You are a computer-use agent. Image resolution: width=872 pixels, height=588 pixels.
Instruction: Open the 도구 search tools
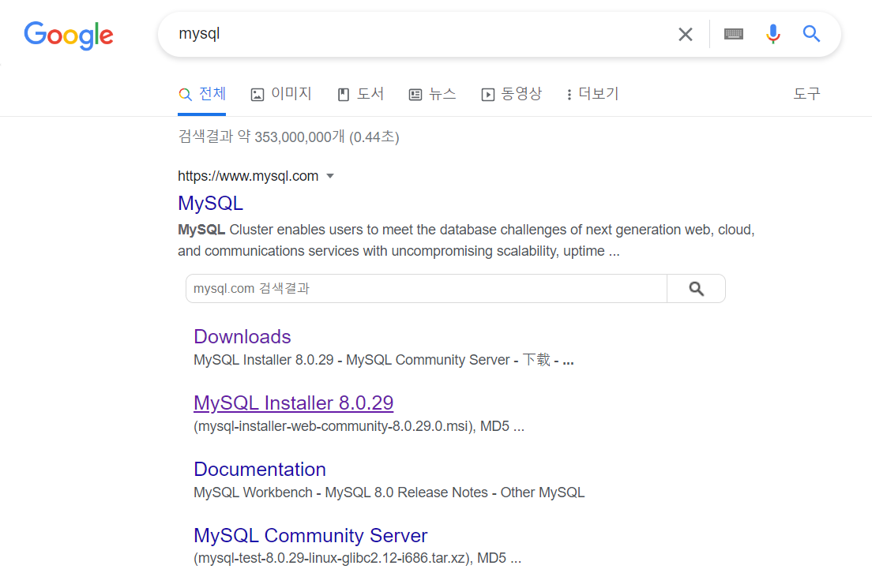point(806,94)
